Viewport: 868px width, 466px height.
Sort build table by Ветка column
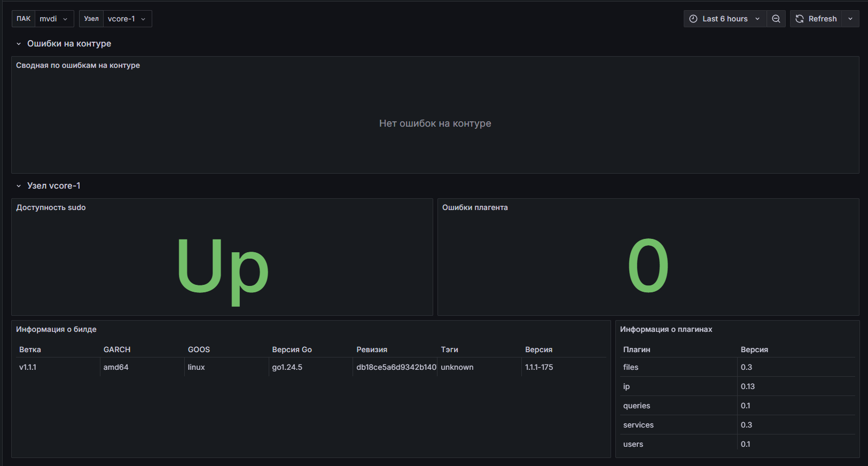[x=30, y=349]
